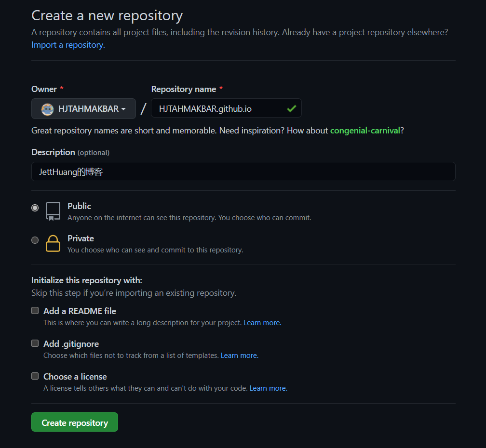Click into the Description text field
Image resolution: width=486 pixels, height=448 pixels.
click(243, 171)
